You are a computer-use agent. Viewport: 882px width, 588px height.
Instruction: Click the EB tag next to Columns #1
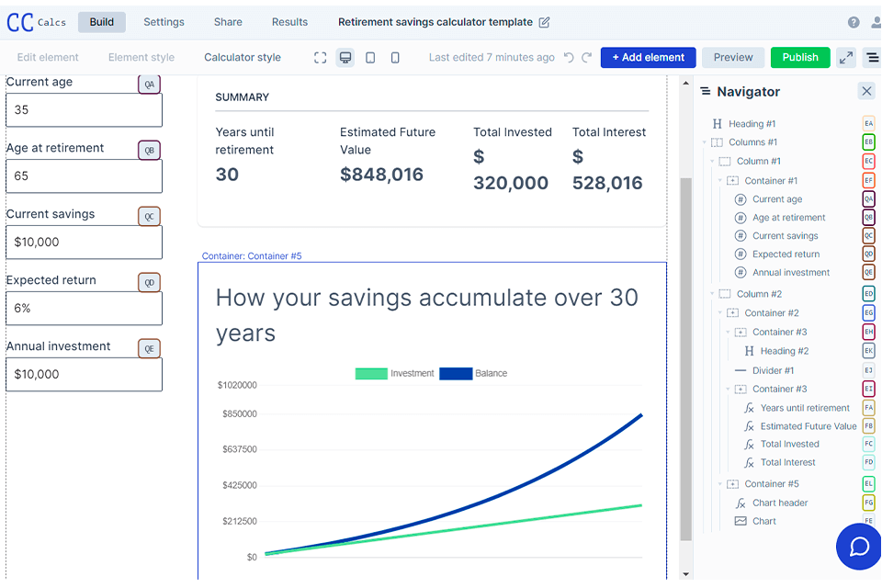coord(868,141)
